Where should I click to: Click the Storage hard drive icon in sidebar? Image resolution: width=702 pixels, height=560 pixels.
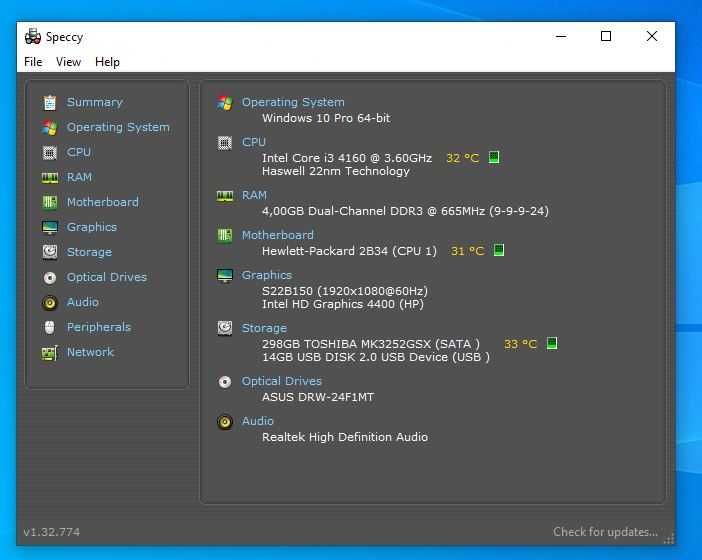click(50, 252)
